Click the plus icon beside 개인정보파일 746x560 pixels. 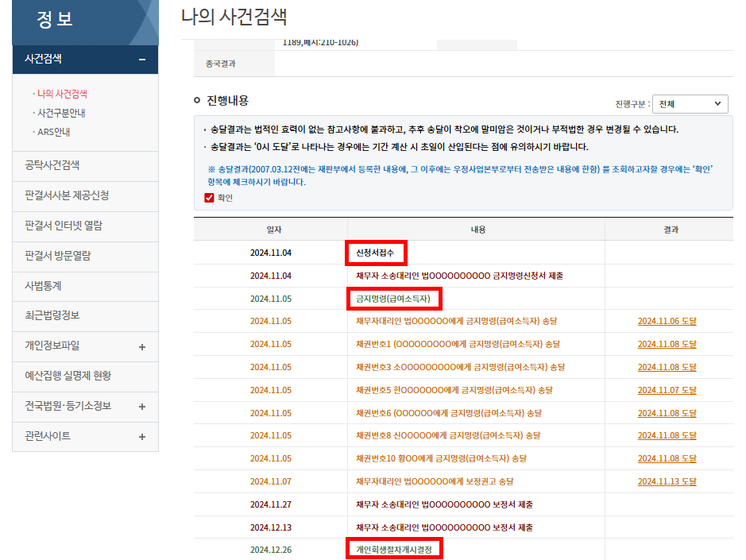[x=141, y=346]
